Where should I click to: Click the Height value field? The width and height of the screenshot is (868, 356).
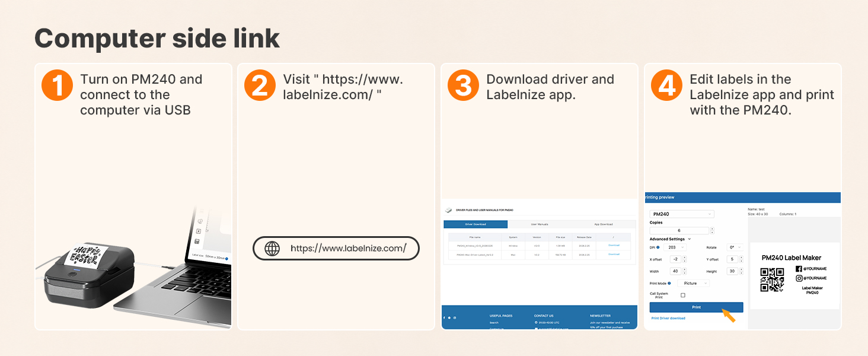coord(732,271)
